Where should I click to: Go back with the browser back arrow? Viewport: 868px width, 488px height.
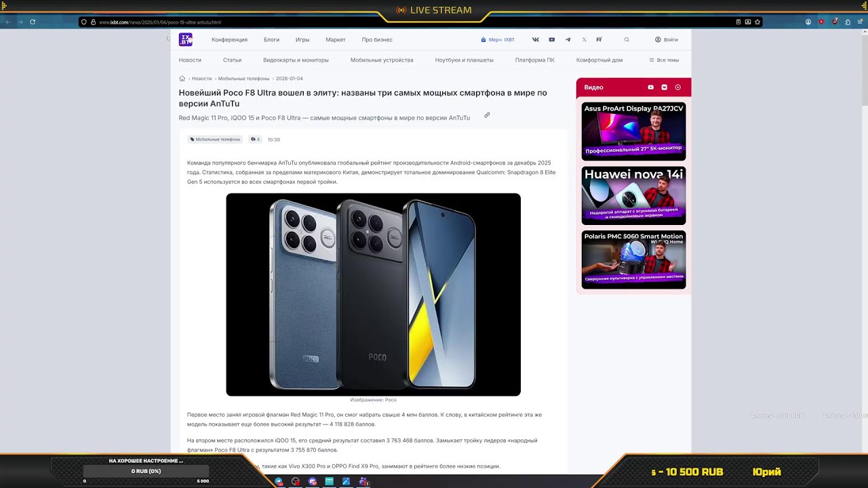[8, 22]
